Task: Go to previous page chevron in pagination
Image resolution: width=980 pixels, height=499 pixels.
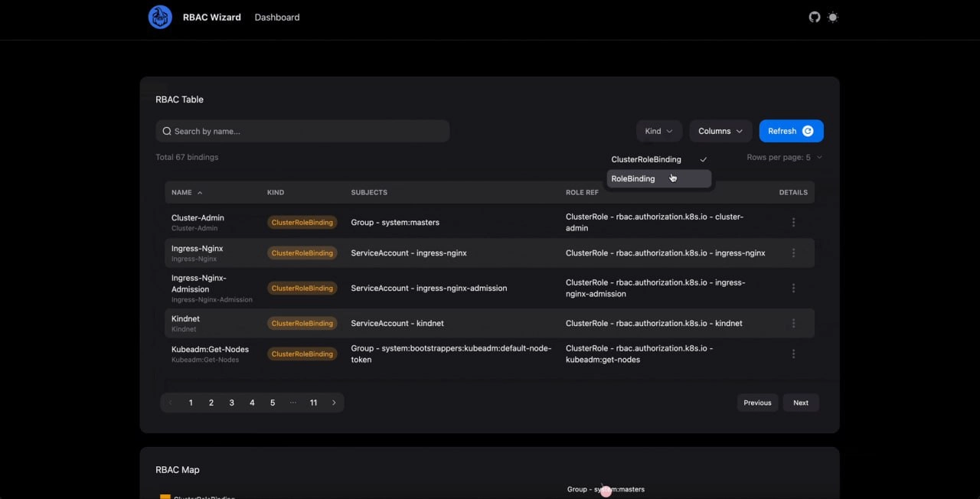Action: click(170, 403)
